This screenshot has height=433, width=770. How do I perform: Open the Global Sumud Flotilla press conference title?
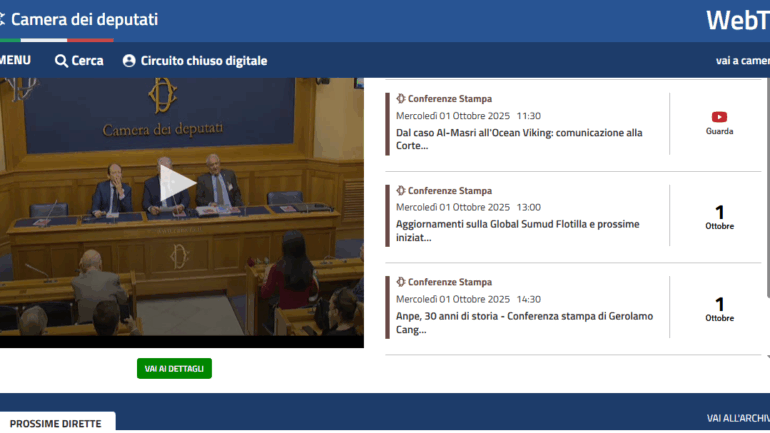coord(517,231)
